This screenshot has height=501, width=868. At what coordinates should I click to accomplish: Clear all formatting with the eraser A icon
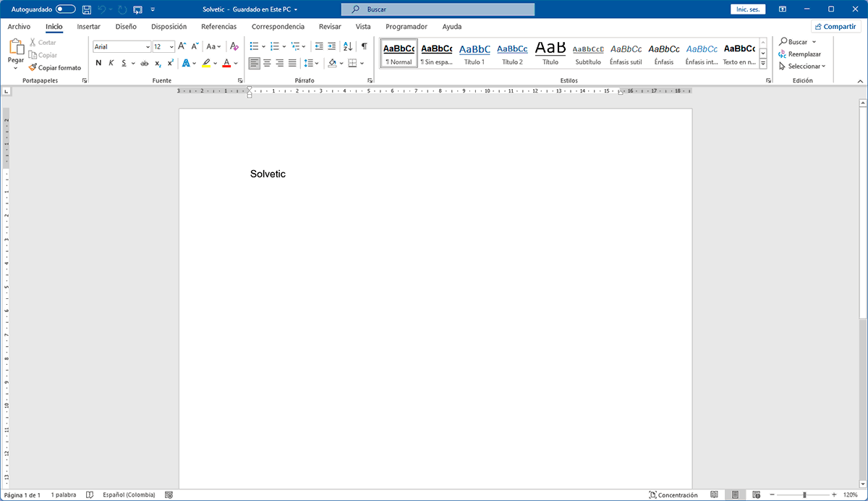click(234, 46)
